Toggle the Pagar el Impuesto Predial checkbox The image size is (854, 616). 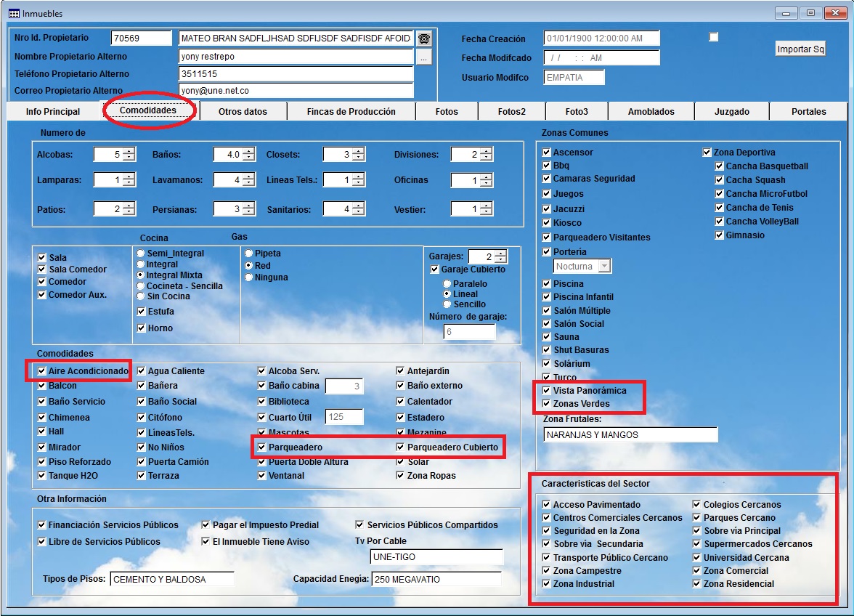tap(206, 525)
